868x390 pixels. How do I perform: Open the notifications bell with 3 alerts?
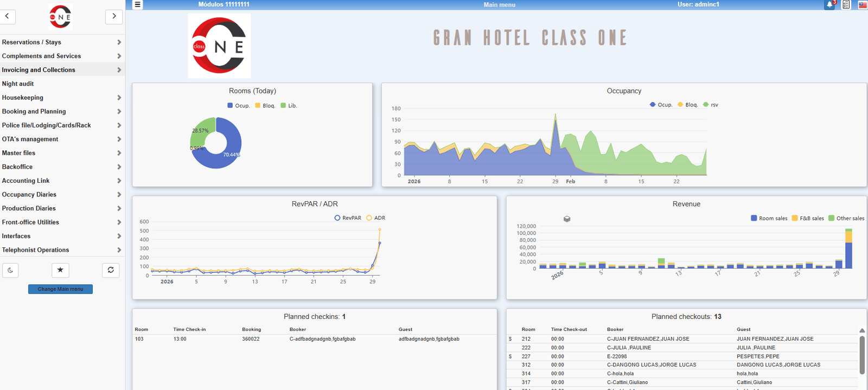click(830, 5)
